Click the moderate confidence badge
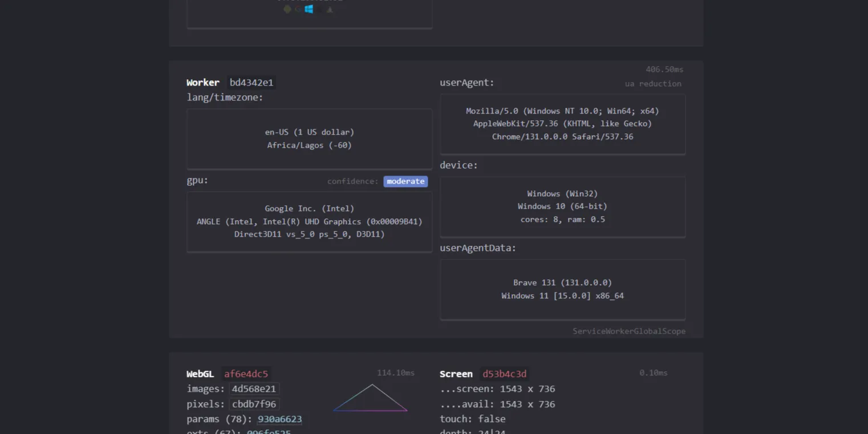The height and width of the screenshot is (434, 868). pos(405,181)
